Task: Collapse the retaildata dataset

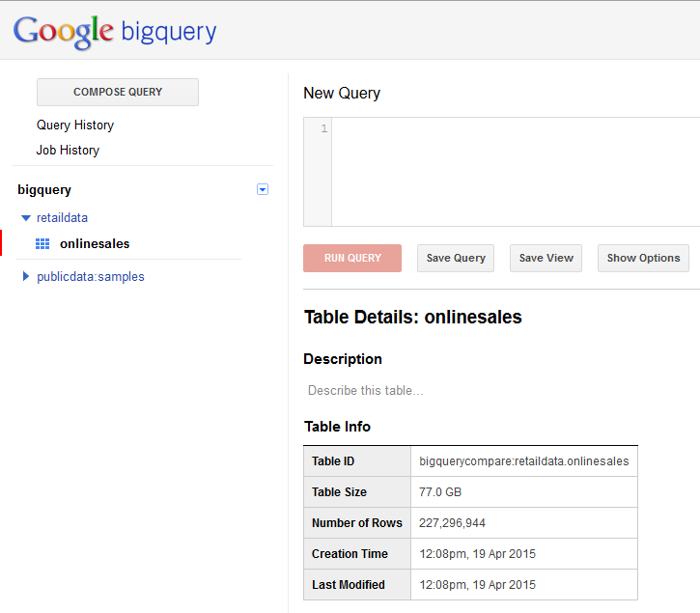Action: [26, 218]
